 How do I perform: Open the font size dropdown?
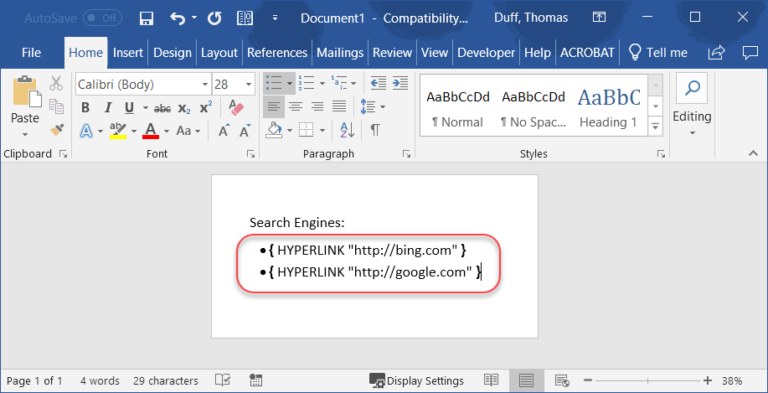[x=249, y=84]
